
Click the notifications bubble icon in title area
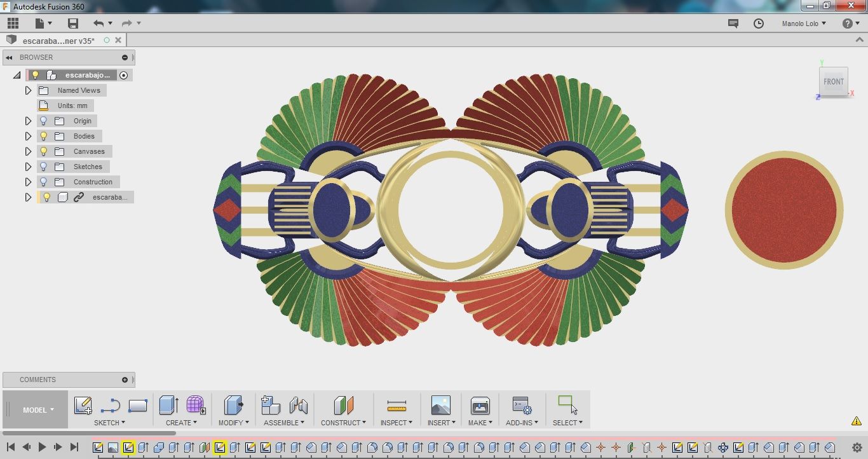click(x=733, y=23)
